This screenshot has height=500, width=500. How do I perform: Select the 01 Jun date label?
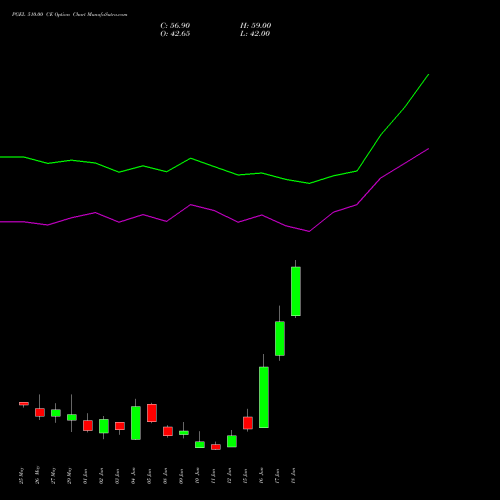coord(86,475)
